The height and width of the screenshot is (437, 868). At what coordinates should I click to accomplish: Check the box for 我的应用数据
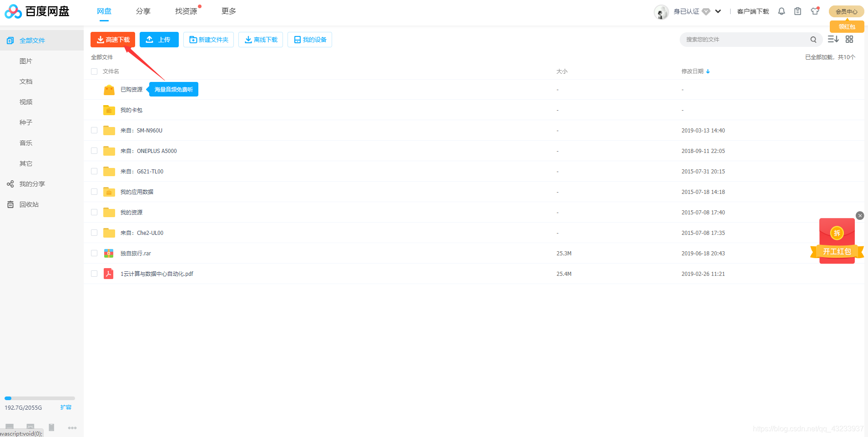click(94, 192)
